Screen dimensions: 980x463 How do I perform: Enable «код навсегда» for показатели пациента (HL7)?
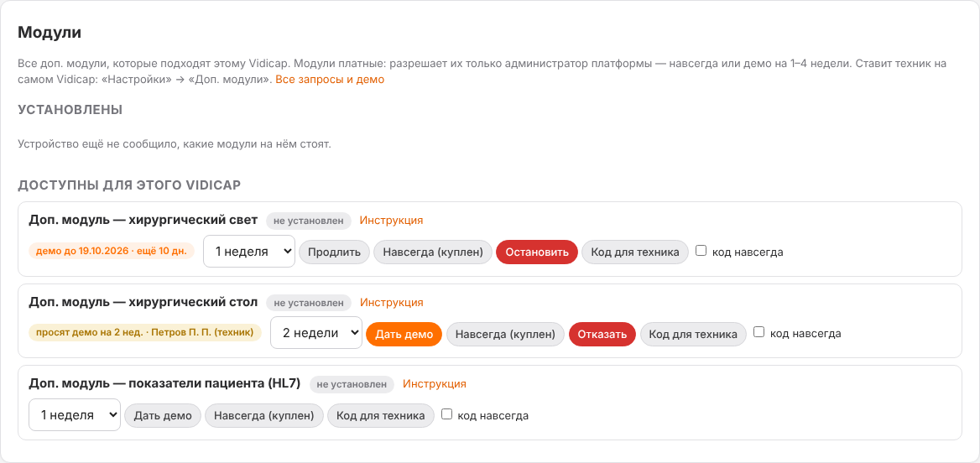447,414
